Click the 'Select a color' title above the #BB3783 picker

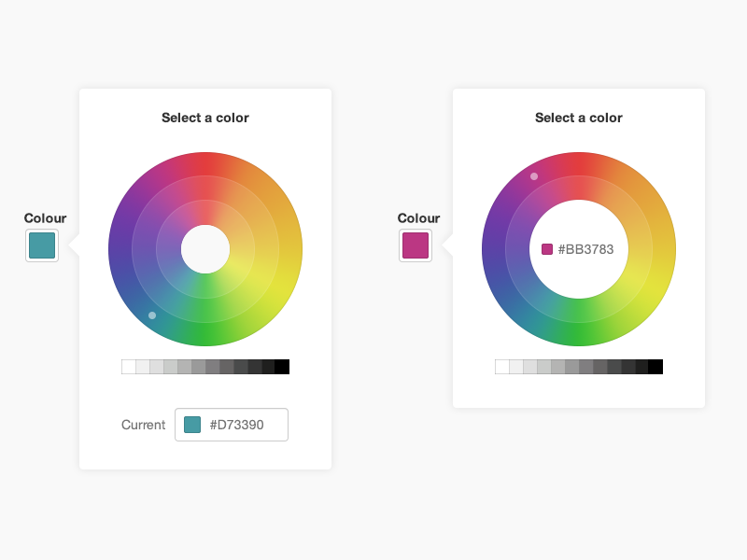point(579,118)
